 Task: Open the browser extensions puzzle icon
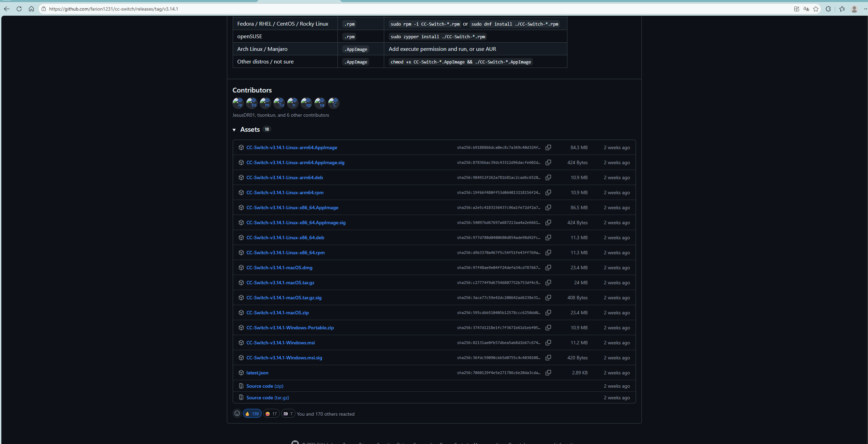[x=828, y=9]
